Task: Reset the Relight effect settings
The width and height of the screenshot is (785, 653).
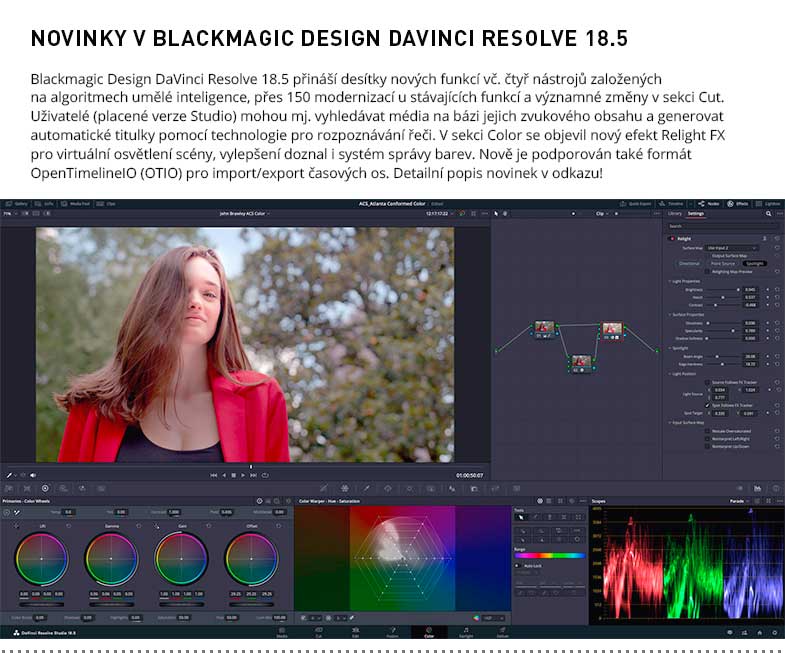Action: [777, 238]
